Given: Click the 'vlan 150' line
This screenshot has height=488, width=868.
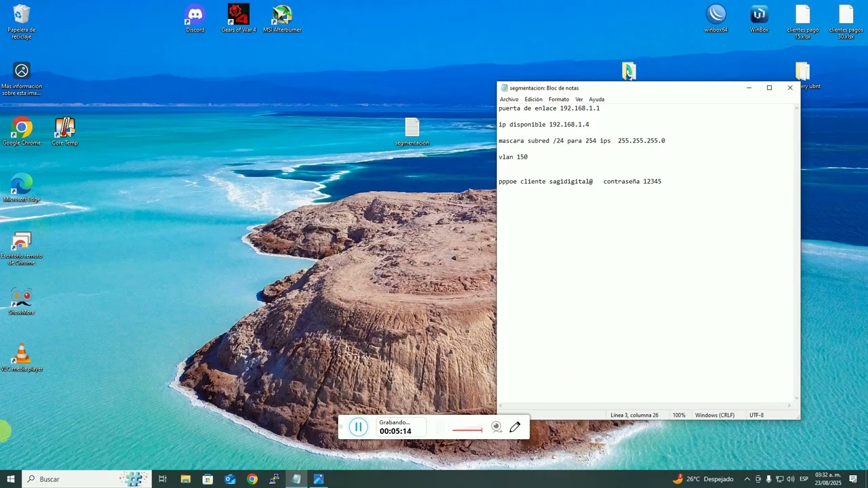Looking at the screenshot, I should (x=513, y=157).
